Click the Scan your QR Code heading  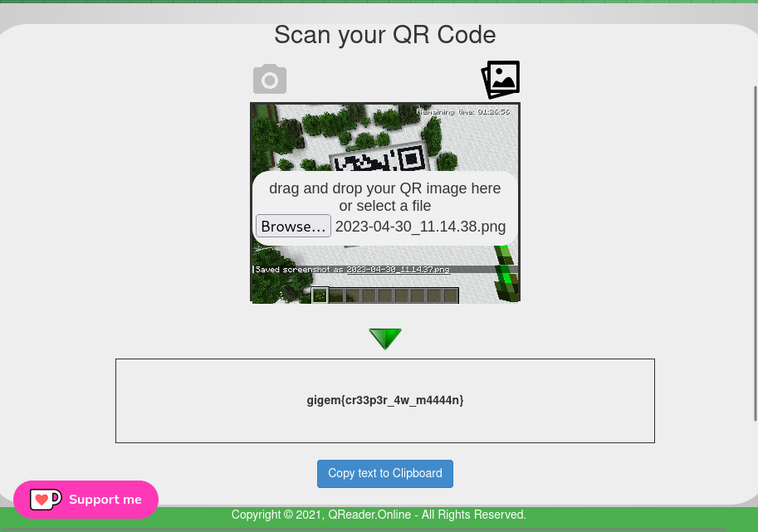click(x=385, y=35)
